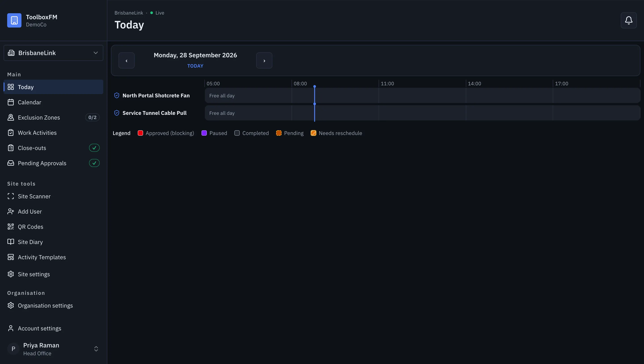Click the Today grid icon in sidebar
The height and width of the screenshot is (364, 644).
coord(11,87)
